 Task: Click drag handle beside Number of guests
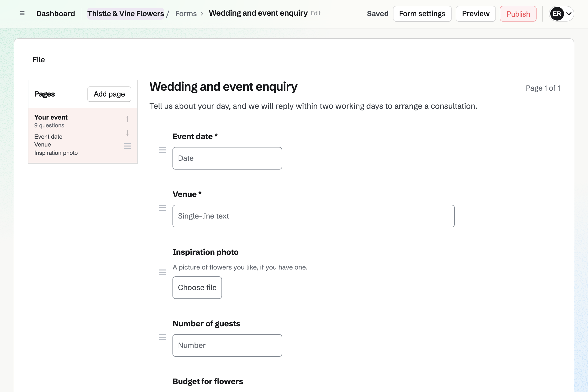tap(162, 337)
